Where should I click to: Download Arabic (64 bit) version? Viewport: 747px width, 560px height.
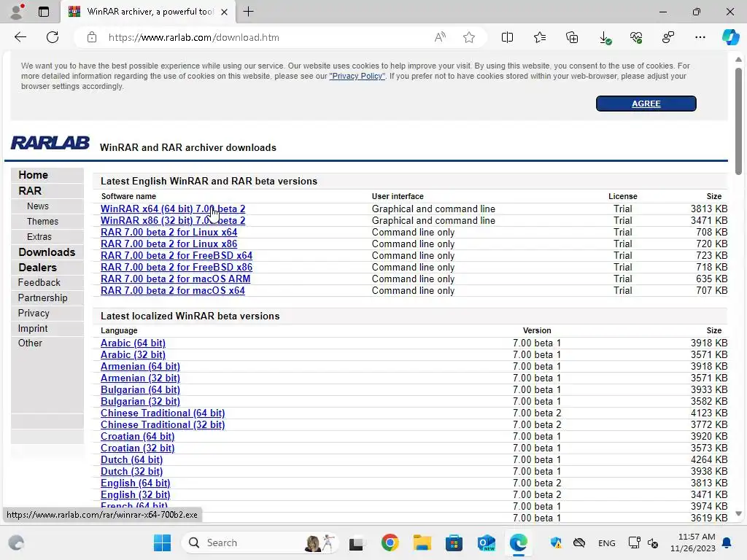[133, 343]
